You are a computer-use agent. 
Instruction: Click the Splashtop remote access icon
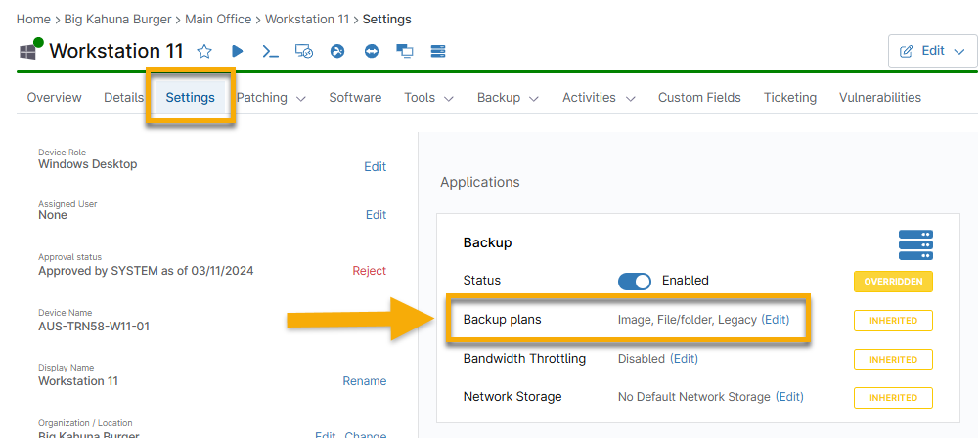337,51
